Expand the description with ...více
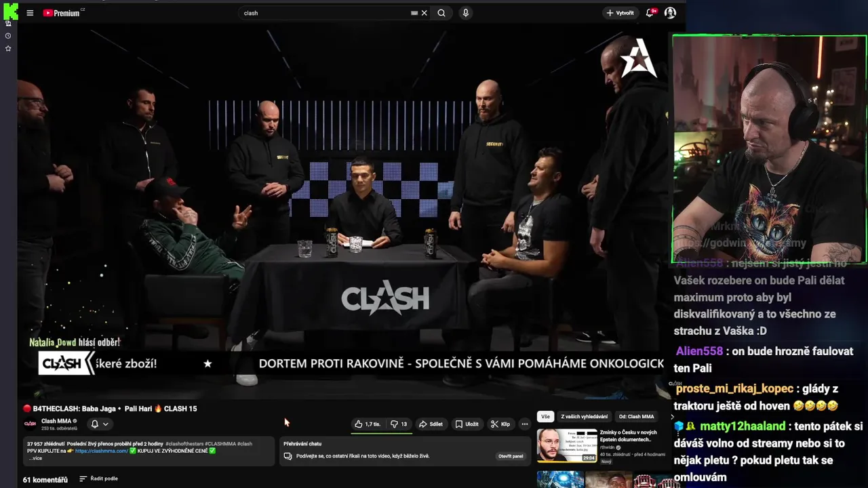Viewport: 868px width, 488px height. (x=35, y=458)
